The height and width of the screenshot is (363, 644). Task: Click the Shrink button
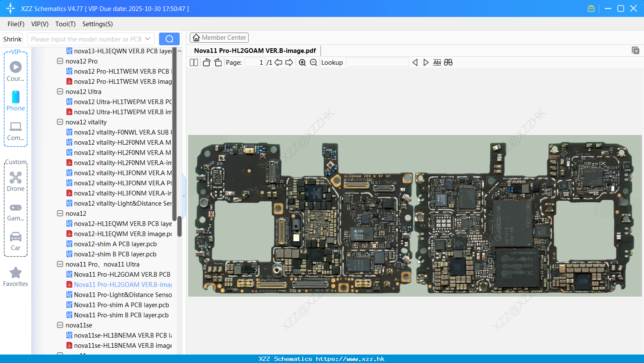(x=13, y=39)
